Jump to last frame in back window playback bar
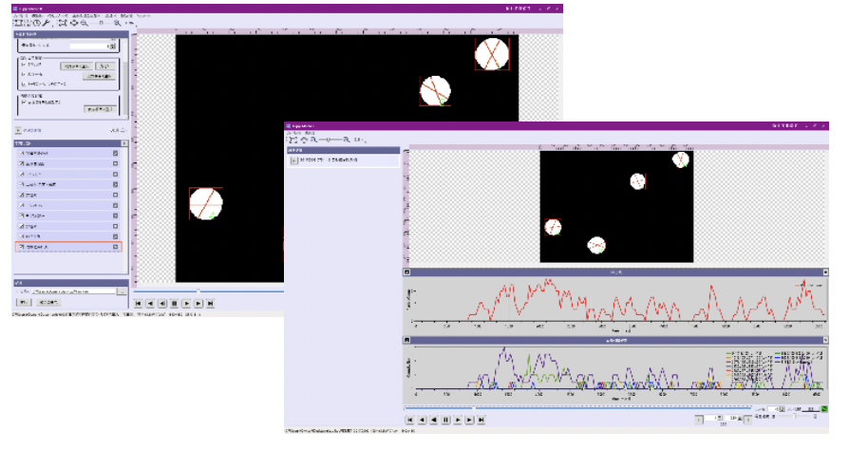The image size is (868, 450). (x=210, y=303)
